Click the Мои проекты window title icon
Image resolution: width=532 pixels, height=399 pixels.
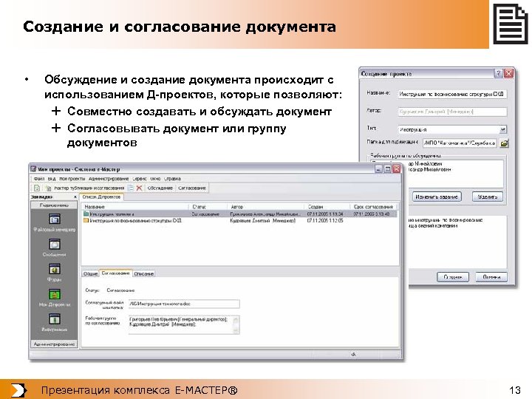(33, 169)
